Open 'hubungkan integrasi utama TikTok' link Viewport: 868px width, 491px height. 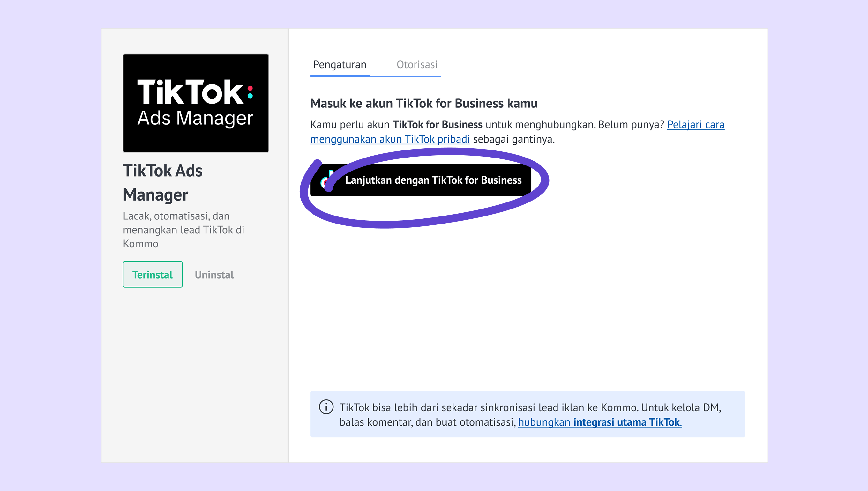click(x=600, y=422)
